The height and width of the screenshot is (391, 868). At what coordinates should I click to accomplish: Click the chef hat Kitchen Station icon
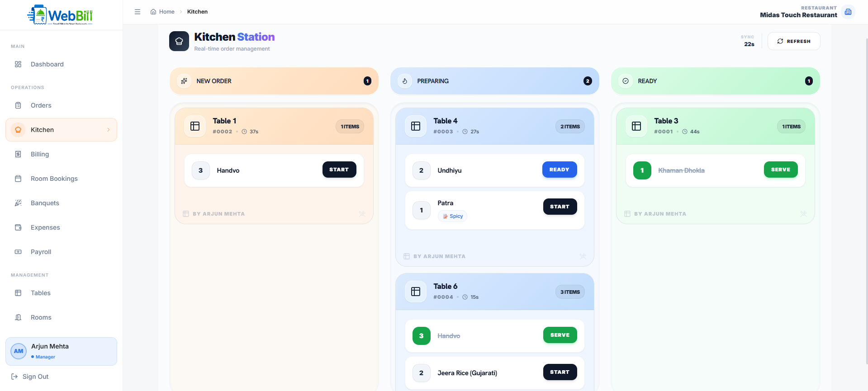point(179,41)
